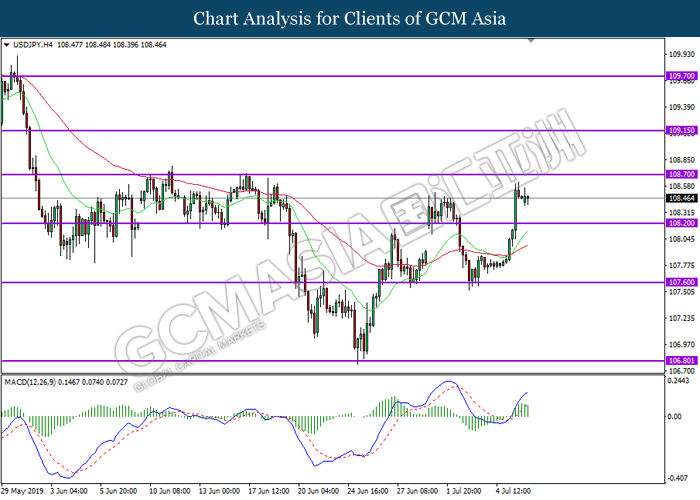Select the 109.150 price level label
Image resolution: width=700 pixels, height=500 pixels.
coord(681,130)
